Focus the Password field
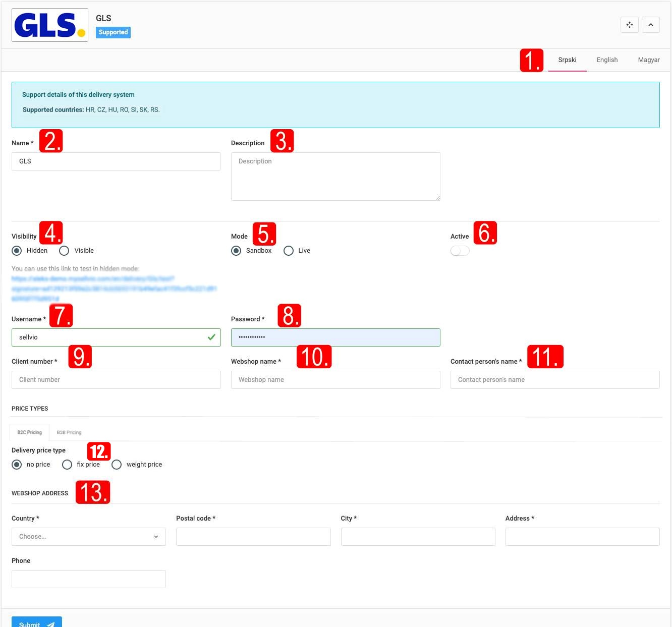The width and height of the screenshot is (672, 627). [335, 337]
